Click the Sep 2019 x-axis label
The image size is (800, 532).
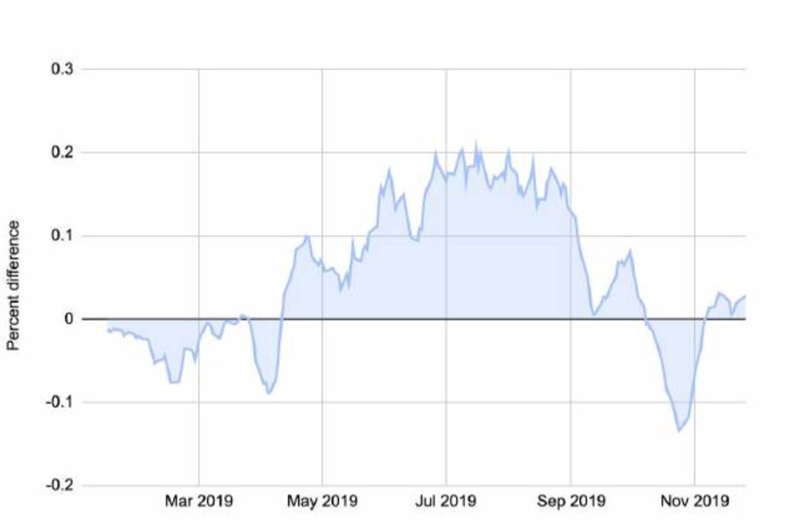[x=571, y=501]
